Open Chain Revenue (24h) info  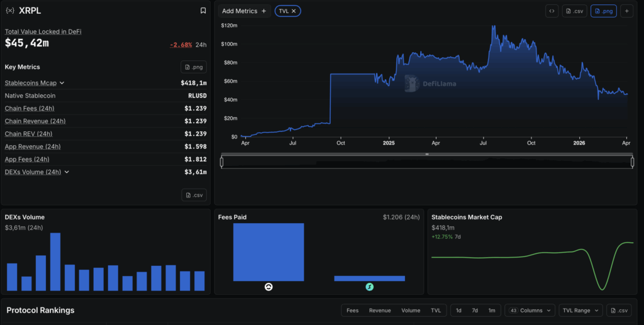[x=35, y=121]
